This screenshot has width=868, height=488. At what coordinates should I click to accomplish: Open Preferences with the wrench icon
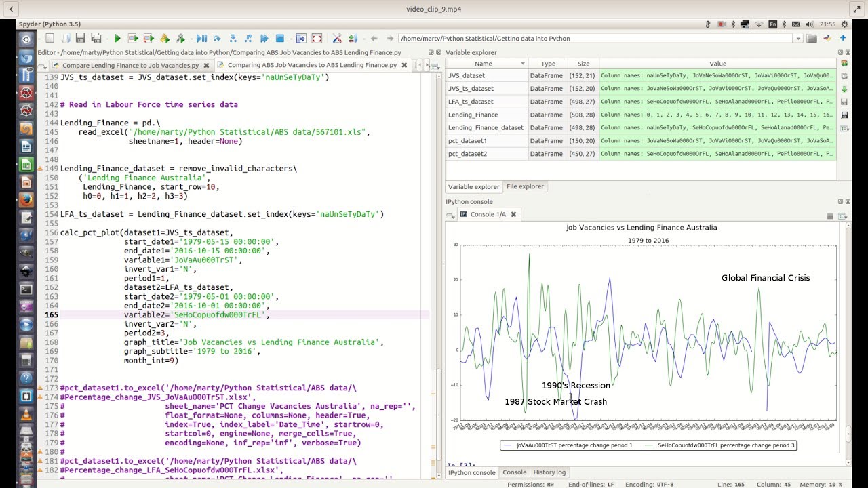pyautogui.click(x=336, y=39)
